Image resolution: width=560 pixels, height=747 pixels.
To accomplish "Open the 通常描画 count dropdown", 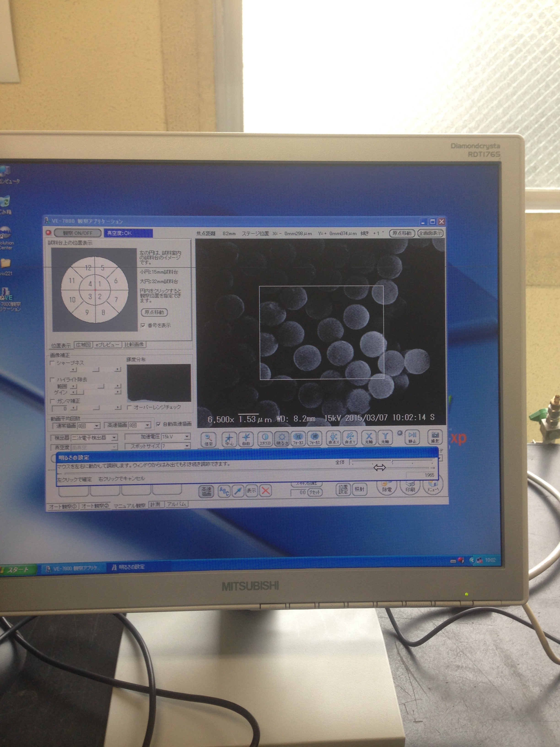I will pyautogui.click(x=97, y=425).
